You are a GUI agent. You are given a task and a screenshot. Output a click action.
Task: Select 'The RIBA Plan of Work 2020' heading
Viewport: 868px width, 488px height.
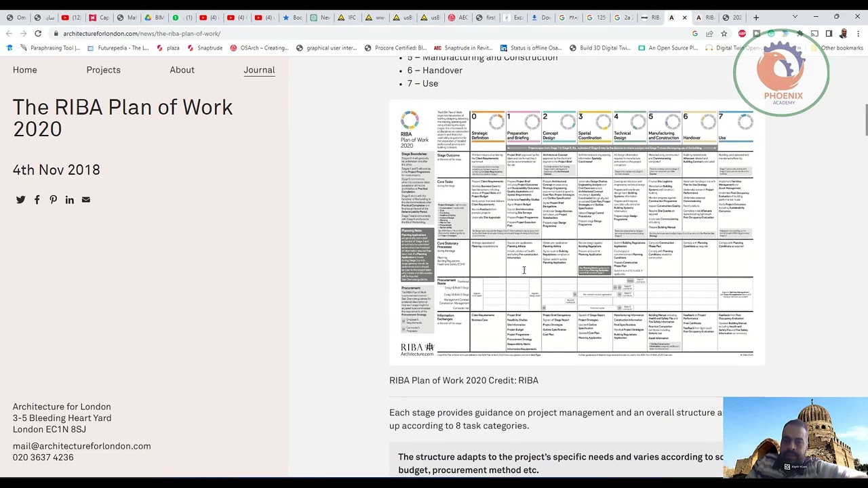coord(123,118)
